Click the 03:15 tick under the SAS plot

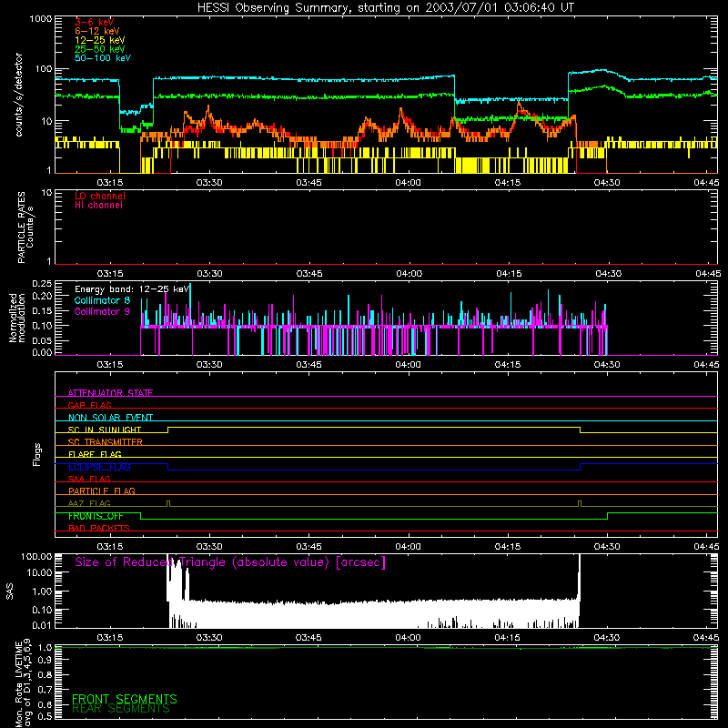coord(109,638)
